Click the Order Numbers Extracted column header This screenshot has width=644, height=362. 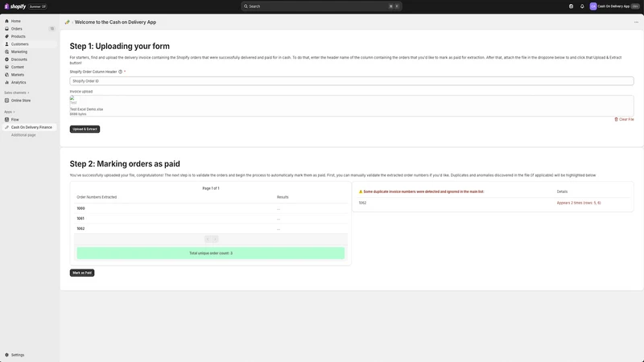(x=97, y=197)
